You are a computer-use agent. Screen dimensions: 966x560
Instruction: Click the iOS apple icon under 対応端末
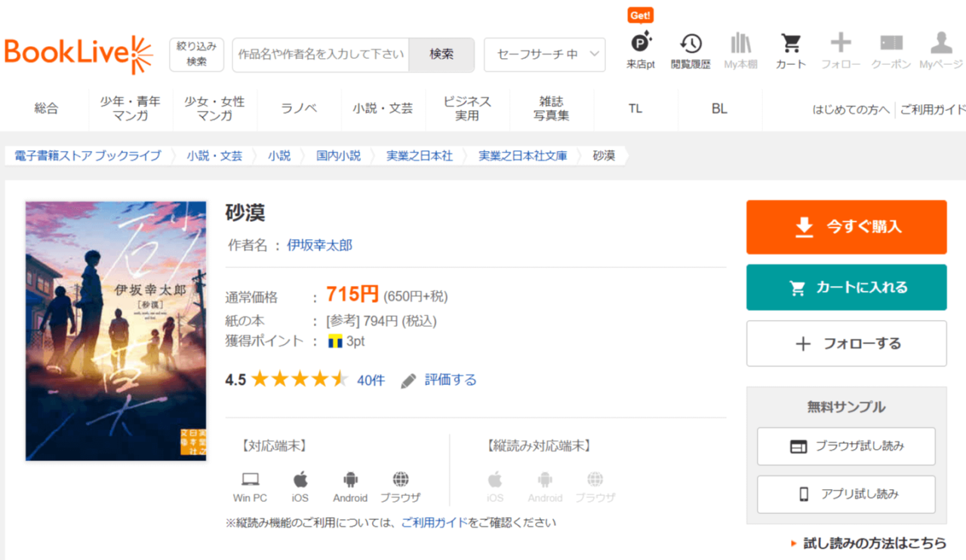point(300,479)
